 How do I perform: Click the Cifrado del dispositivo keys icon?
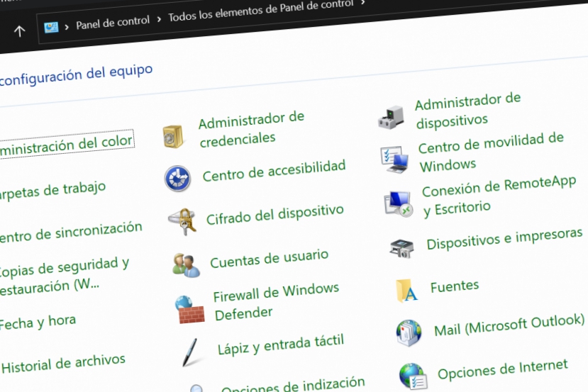[x=182, y=220]
